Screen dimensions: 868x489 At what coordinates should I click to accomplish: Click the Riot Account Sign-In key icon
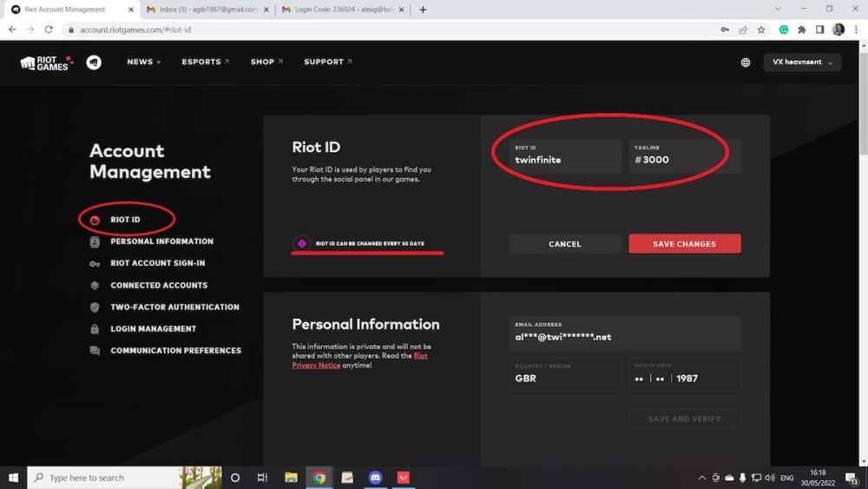(x=95, y=263)
